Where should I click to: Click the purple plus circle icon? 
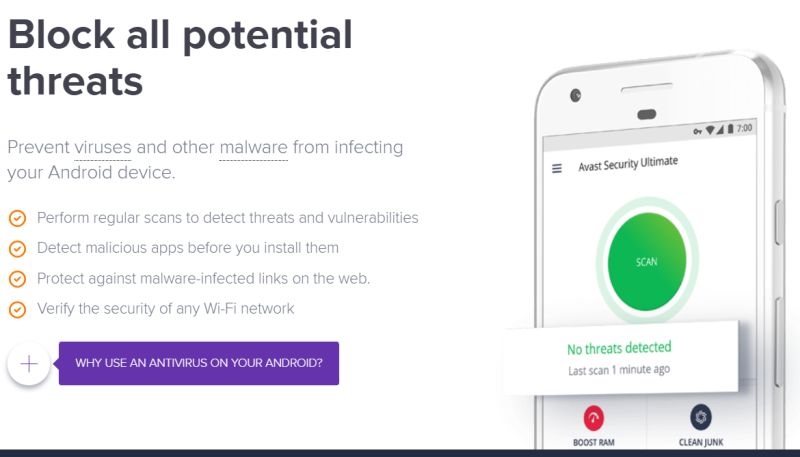click(29, 364)
